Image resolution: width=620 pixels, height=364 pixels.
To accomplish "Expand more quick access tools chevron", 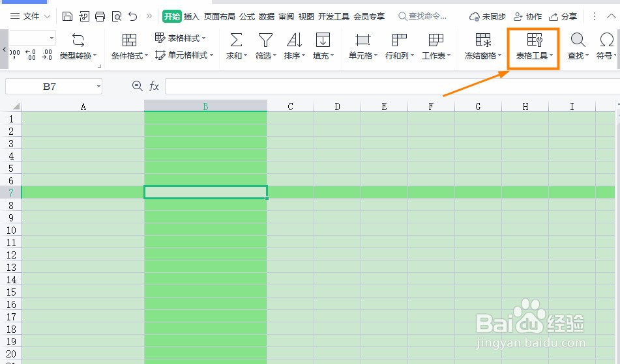I will [149, 16].
